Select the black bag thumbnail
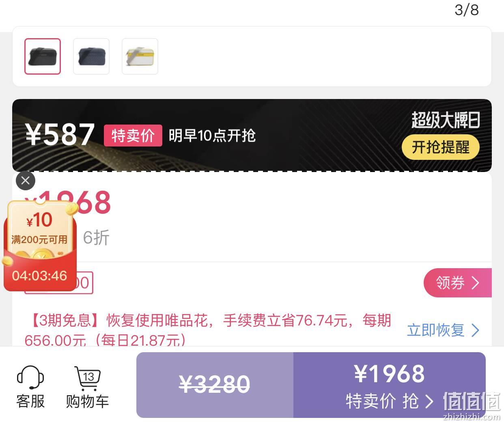Viewport: 504px width, 424px height. tap(43, 56)
